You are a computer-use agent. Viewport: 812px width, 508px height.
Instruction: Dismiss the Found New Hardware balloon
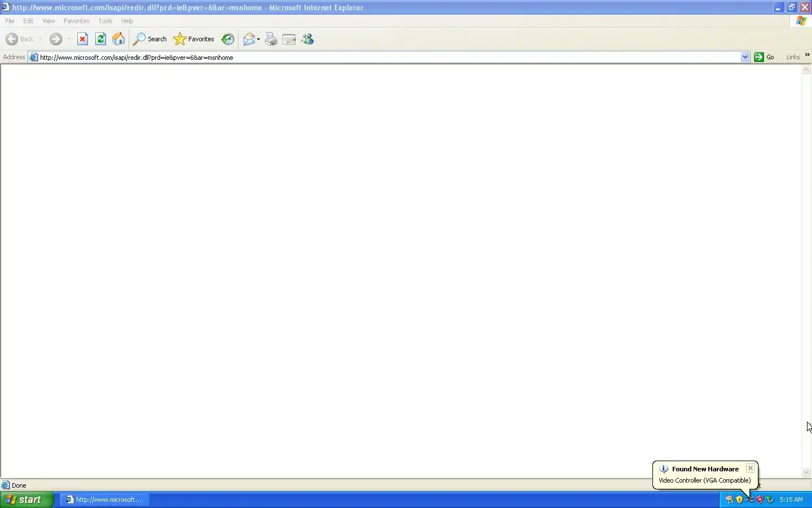coord(751,468)
